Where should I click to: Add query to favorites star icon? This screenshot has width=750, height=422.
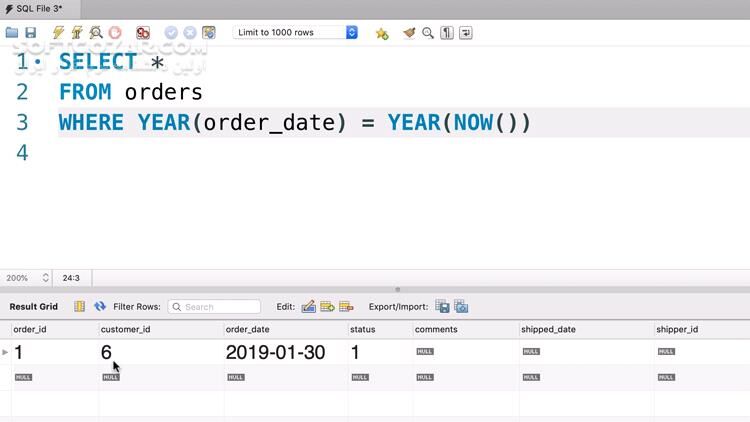pyautogui.click(x=382, y=33)
